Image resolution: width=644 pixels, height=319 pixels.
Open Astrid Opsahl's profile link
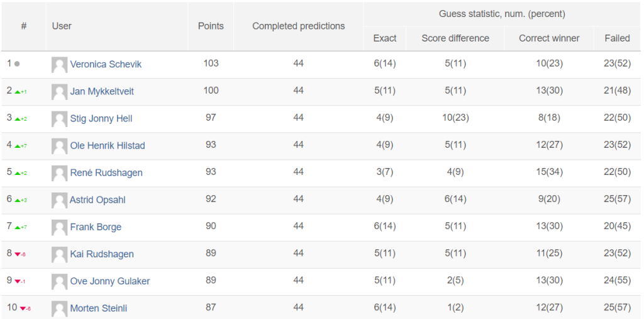click(x=97, y=200)
